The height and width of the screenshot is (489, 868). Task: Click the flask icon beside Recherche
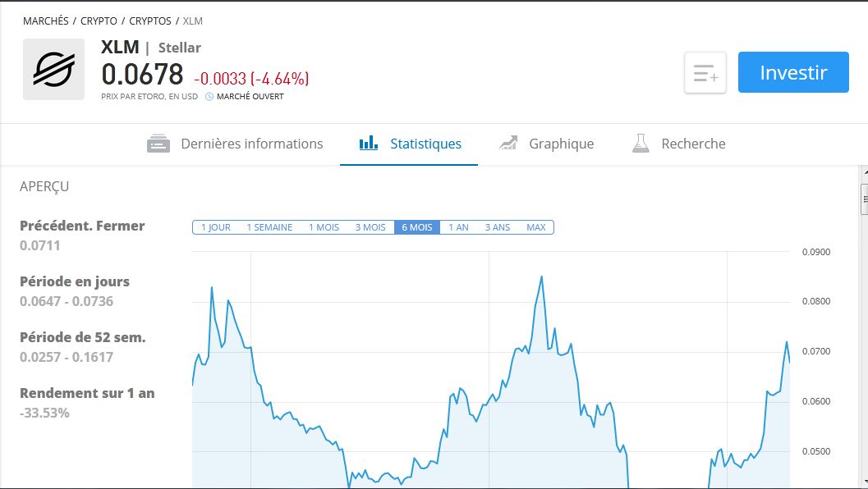pyautogui.click(x=641, y=144)
